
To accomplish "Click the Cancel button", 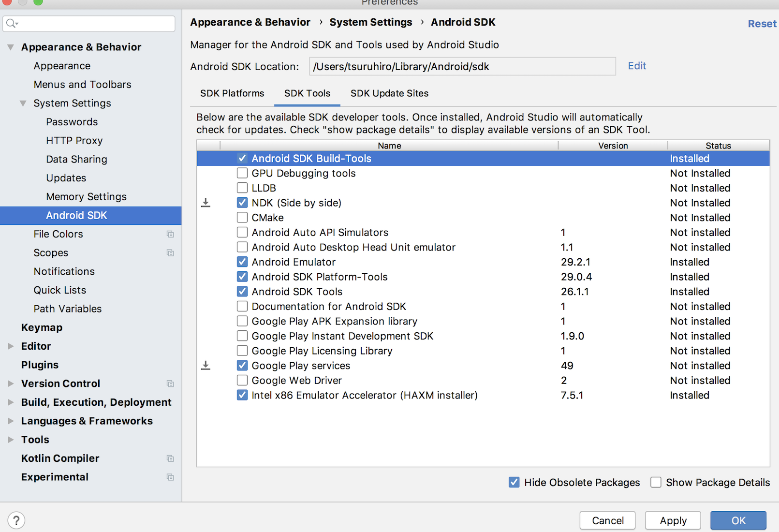I will (608, 520).
